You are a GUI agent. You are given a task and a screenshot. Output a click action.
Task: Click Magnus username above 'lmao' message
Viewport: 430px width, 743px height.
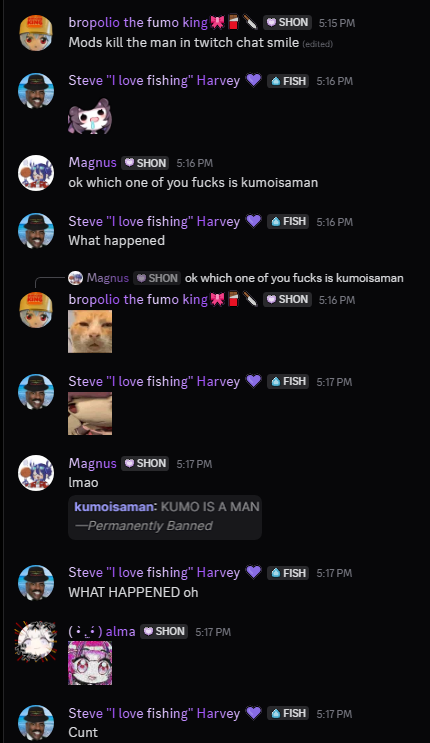point(92,463)
